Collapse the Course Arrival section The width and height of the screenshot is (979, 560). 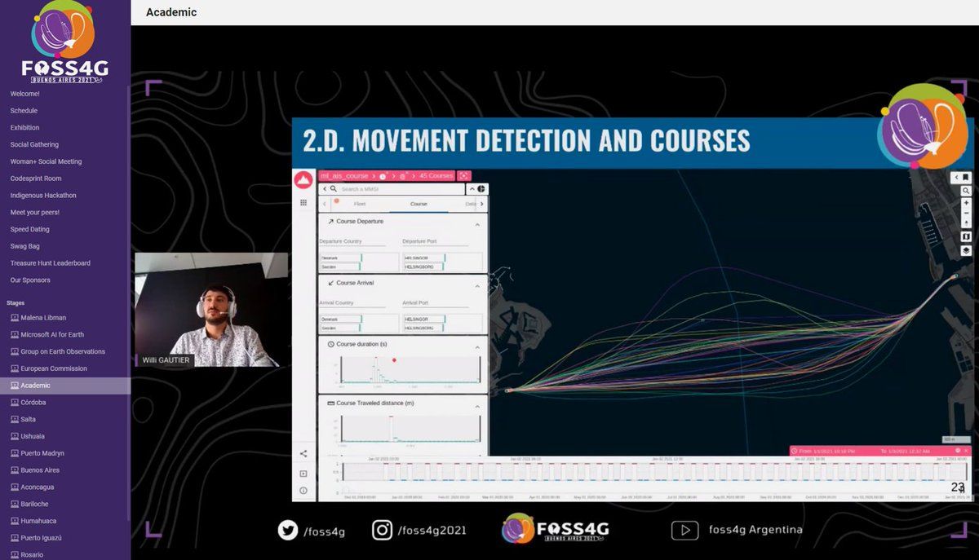(477, 286)
